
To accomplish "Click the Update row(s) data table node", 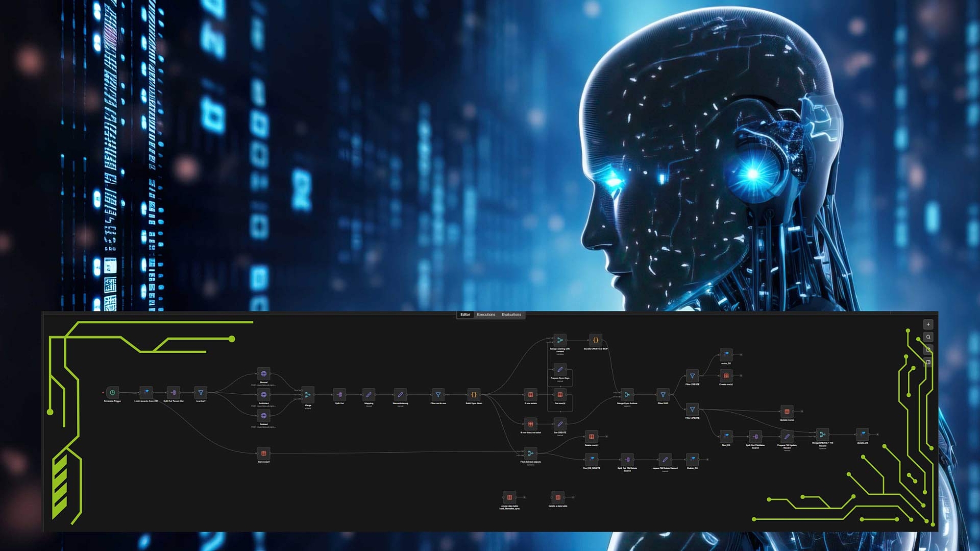I will tap(786, 411).
